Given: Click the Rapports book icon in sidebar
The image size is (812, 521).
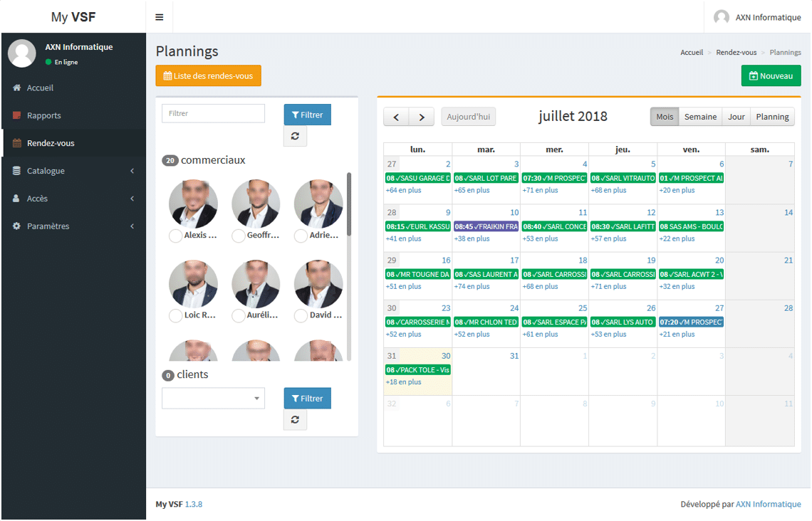Looking at the screenshot, I should tap(16, 115).
